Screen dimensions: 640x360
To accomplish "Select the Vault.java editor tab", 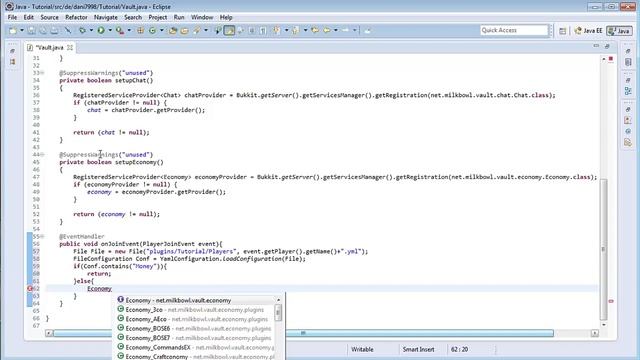I will click(49, 48).
